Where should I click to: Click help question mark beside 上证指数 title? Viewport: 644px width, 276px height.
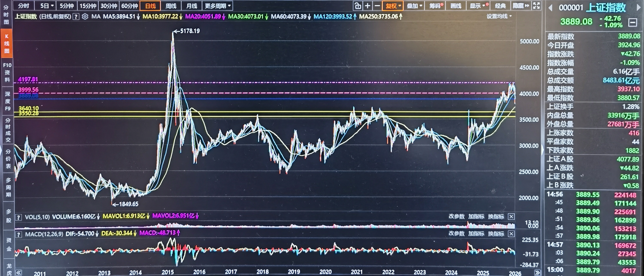click(76, 17)
